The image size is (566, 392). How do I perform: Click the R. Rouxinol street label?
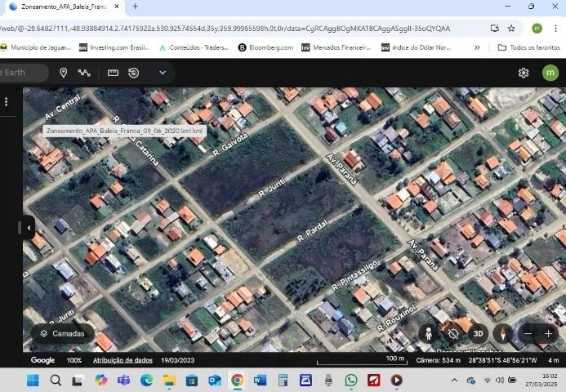point(396,318)
